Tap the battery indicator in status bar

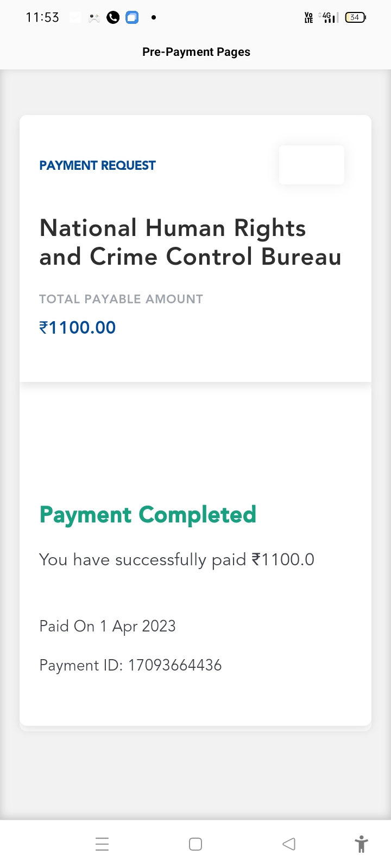point(355,17)
